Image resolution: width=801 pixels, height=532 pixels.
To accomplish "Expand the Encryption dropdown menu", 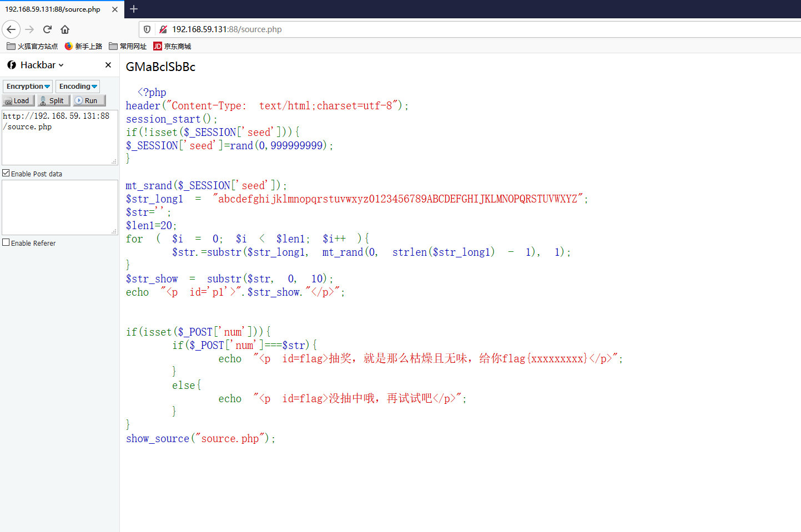I will click(28, 87).
